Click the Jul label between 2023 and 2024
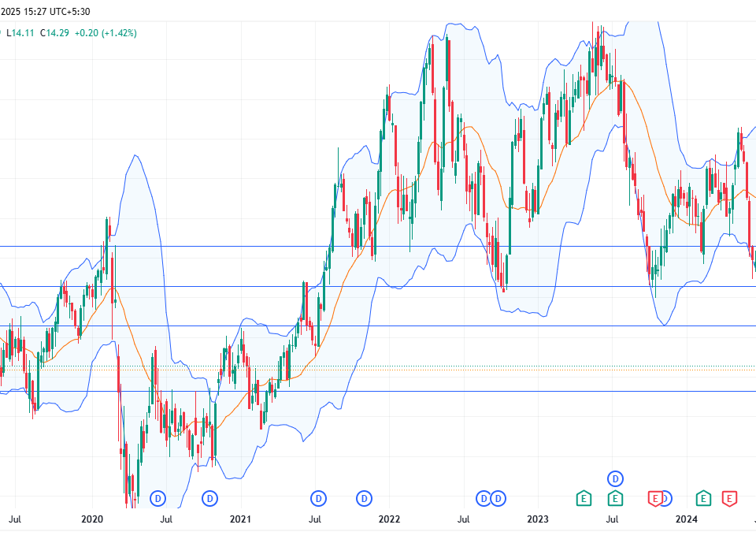 [x=612, y=519]
